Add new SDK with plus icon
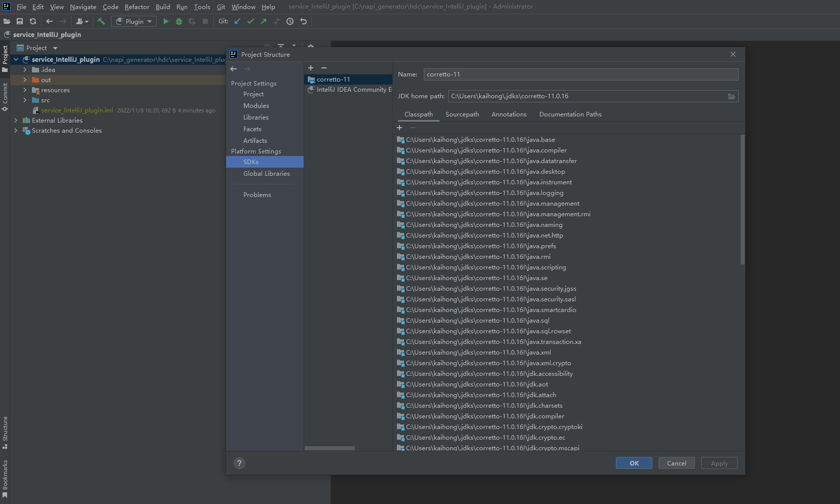Viewport: 840px width, 504px height. 311,68
